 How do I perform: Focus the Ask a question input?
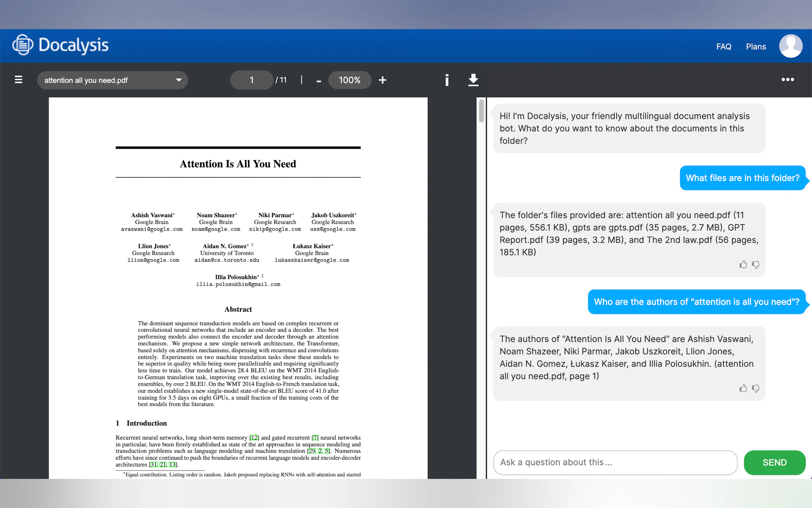click(615, 462)
